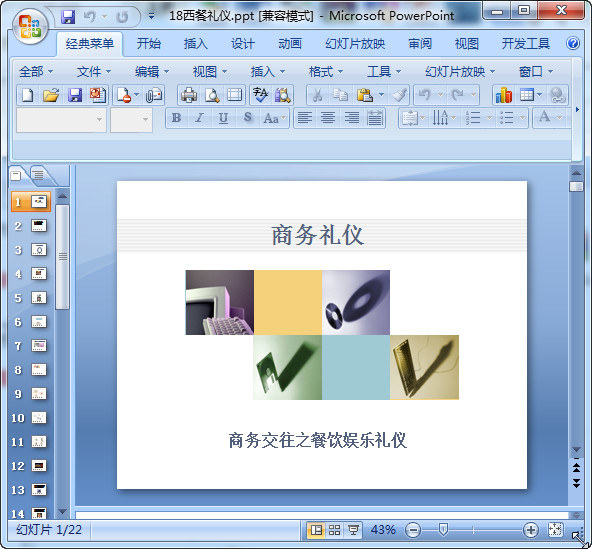Open the font name combo box
The image size is (592, 549).
[61, 120]
